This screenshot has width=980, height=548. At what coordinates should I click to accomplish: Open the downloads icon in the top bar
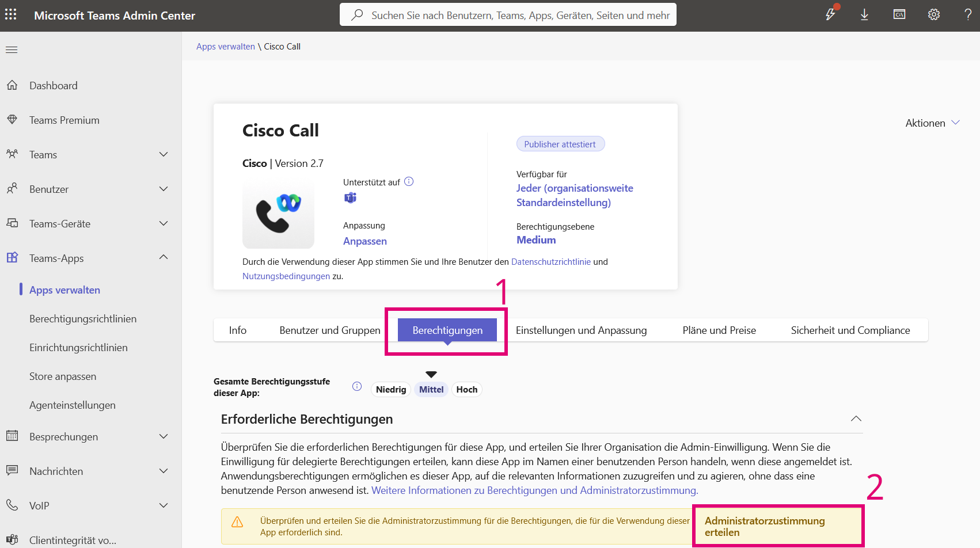pos(864,14)
